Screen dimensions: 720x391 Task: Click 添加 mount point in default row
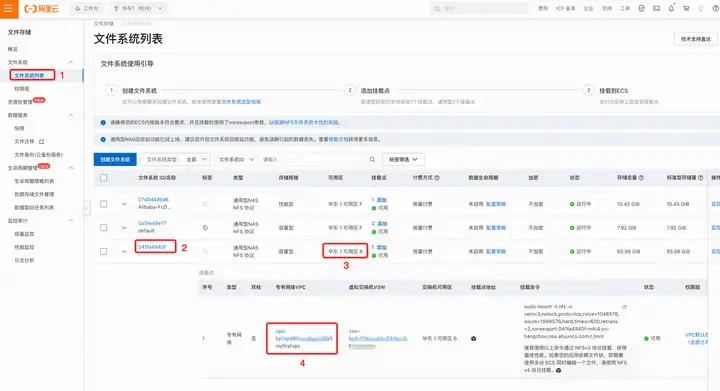pos(382,224)
